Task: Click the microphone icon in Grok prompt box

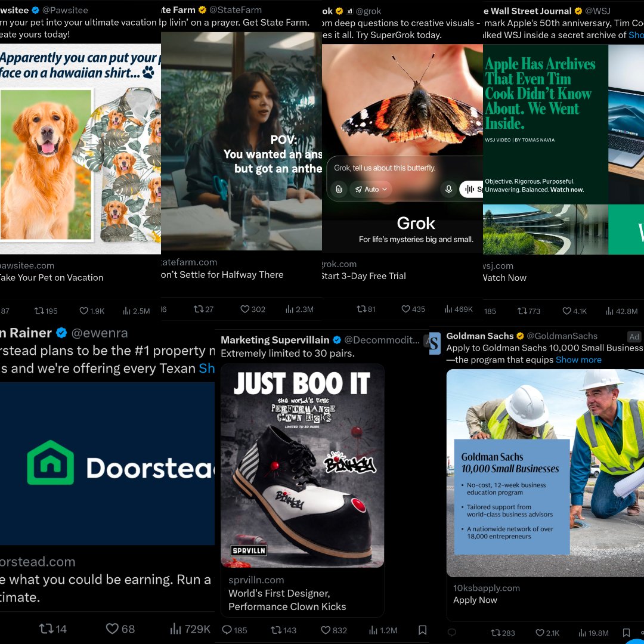Action: click(448, 189)
